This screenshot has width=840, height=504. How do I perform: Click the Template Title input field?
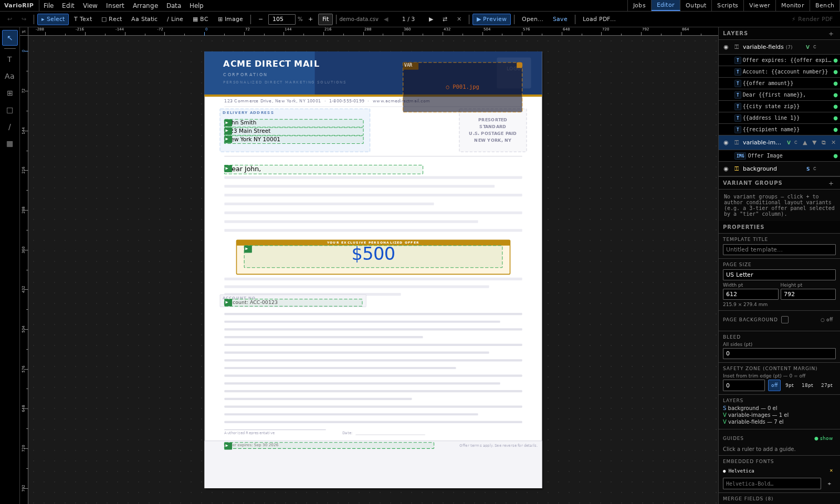pyautogui.click(x=779, y=250)
